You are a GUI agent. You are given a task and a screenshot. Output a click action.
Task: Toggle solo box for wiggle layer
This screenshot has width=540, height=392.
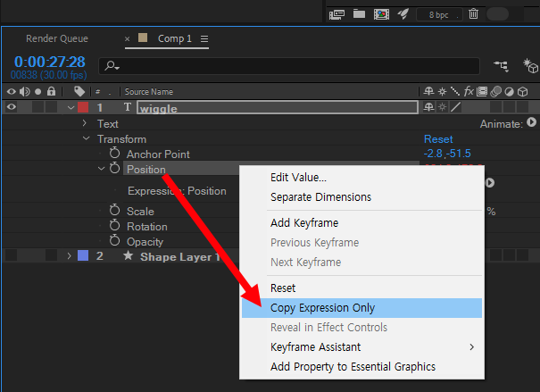coord(37,107)
